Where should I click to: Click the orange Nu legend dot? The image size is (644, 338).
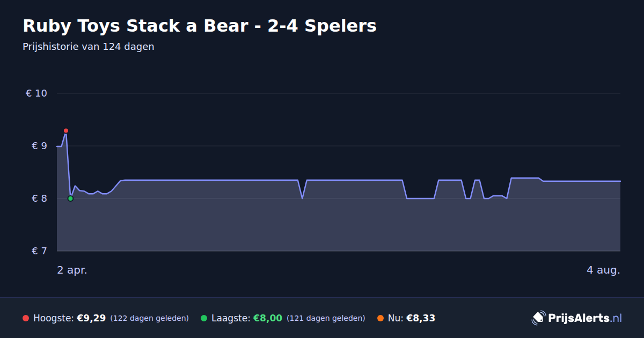click(x=380, y=318)
